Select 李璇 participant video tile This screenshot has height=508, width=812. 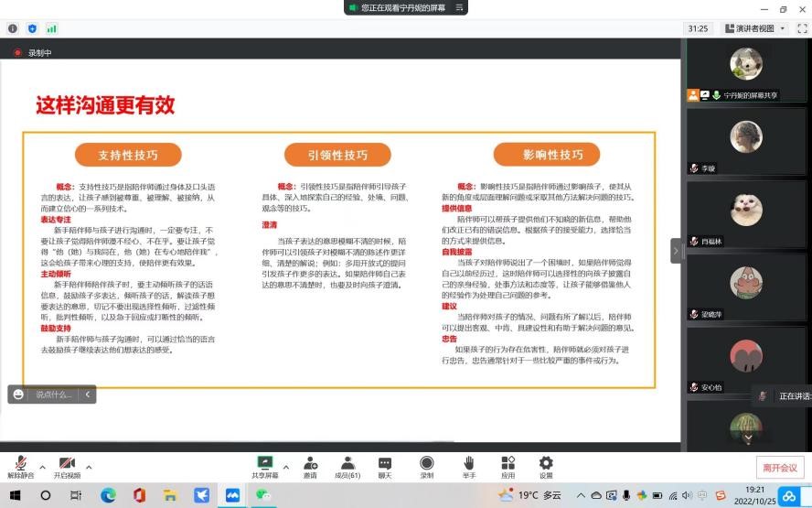(746, 139)
